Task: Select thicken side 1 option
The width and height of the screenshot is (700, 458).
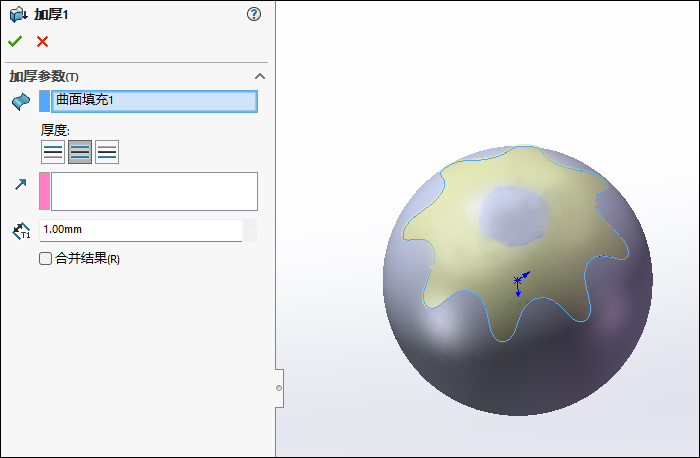Action: pyautogui.click(x=53, y=152)
